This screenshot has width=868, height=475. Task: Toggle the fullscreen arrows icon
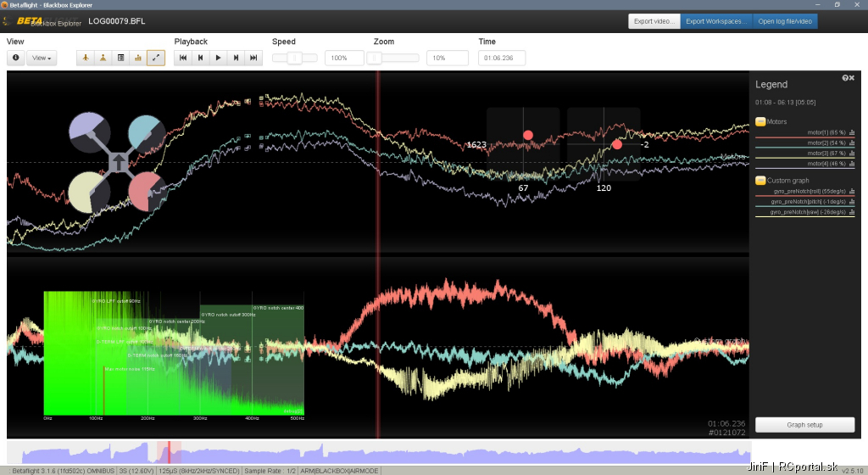[156, 58]
